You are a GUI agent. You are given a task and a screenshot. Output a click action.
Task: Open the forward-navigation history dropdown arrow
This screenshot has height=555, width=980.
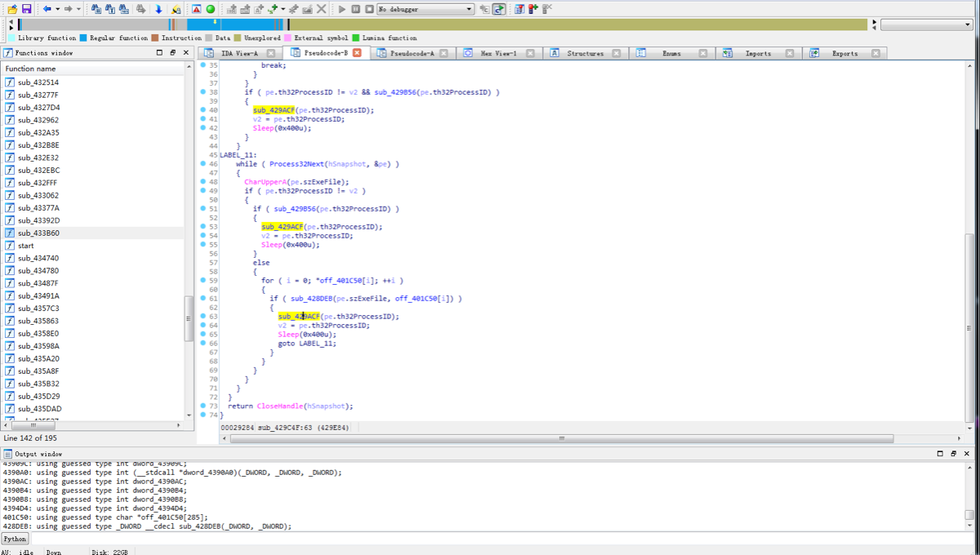[78, 9]
